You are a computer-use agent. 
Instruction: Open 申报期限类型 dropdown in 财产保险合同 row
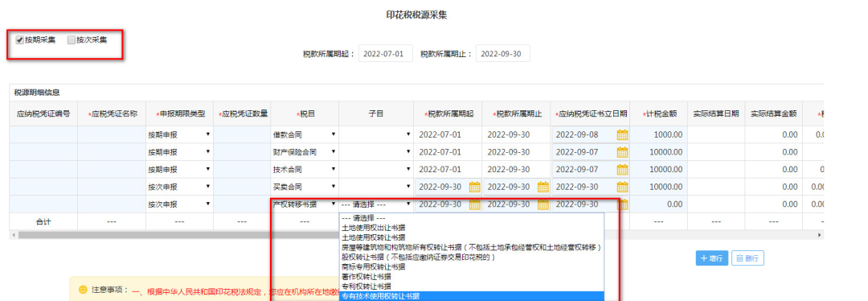pyautogui.click(x=178, y=152)
